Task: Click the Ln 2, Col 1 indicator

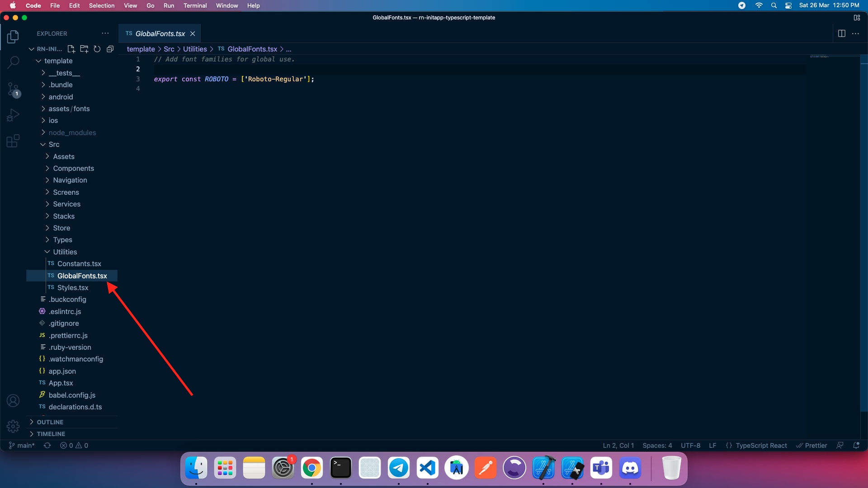Action: [618, 446]
